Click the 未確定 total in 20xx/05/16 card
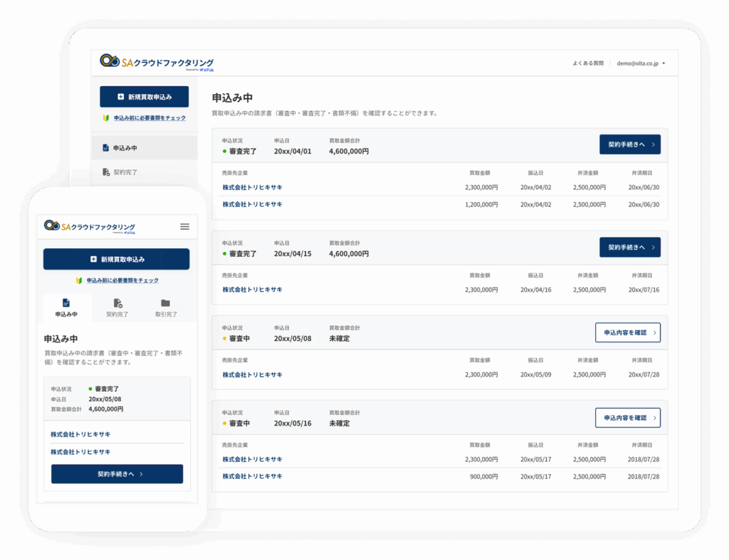This screenshot has height=560, width=729. point(340,423)
